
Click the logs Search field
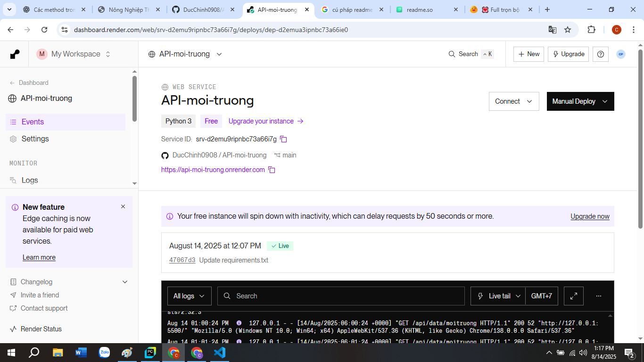(x=341, y=296)
